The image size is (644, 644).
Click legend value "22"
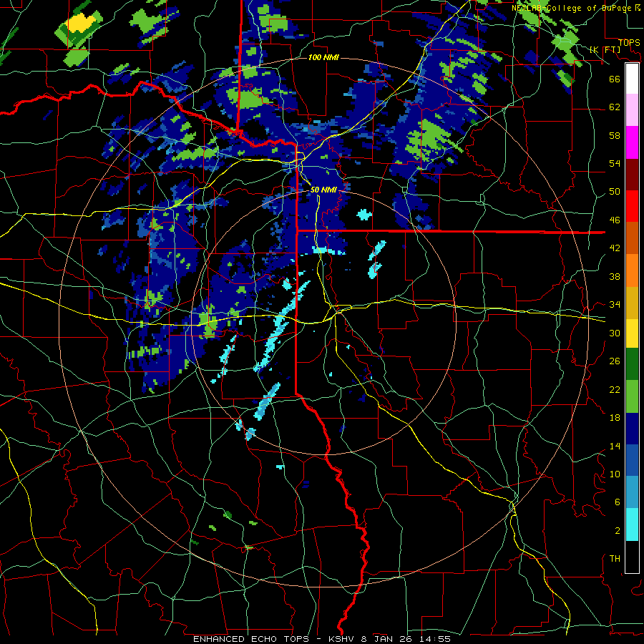pos(615,389)
